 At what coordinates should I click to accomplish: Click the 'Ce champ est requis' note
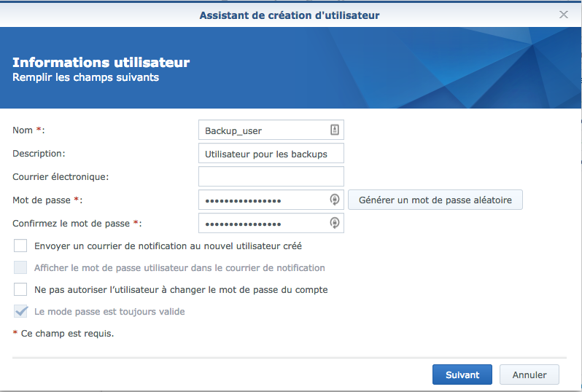tap(63, 334)
